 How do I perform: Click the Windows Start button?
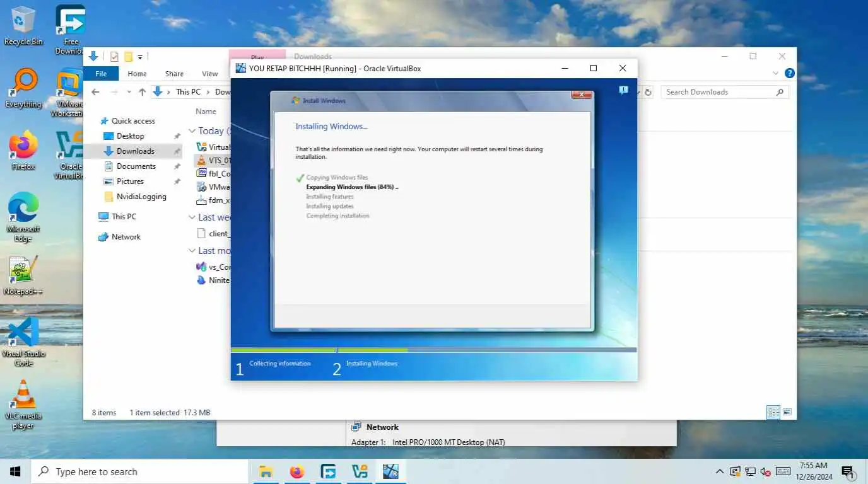click(x=15, y=471)
